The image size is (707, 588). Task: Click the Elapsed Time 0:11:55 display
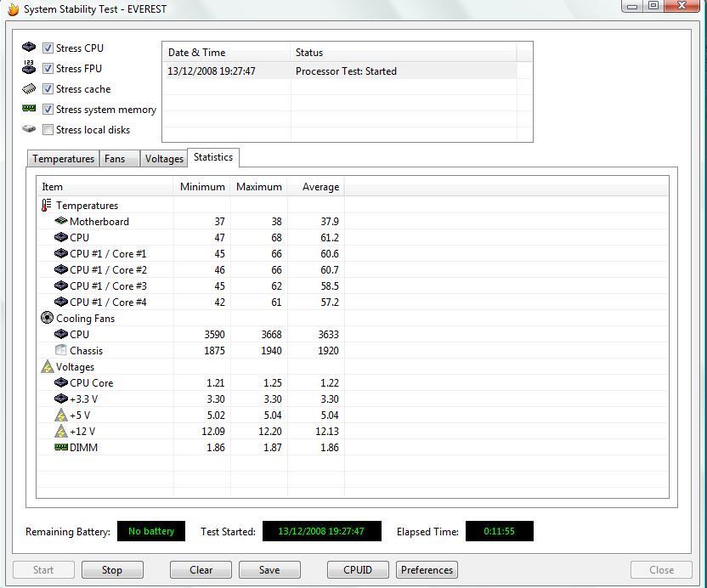499,531
